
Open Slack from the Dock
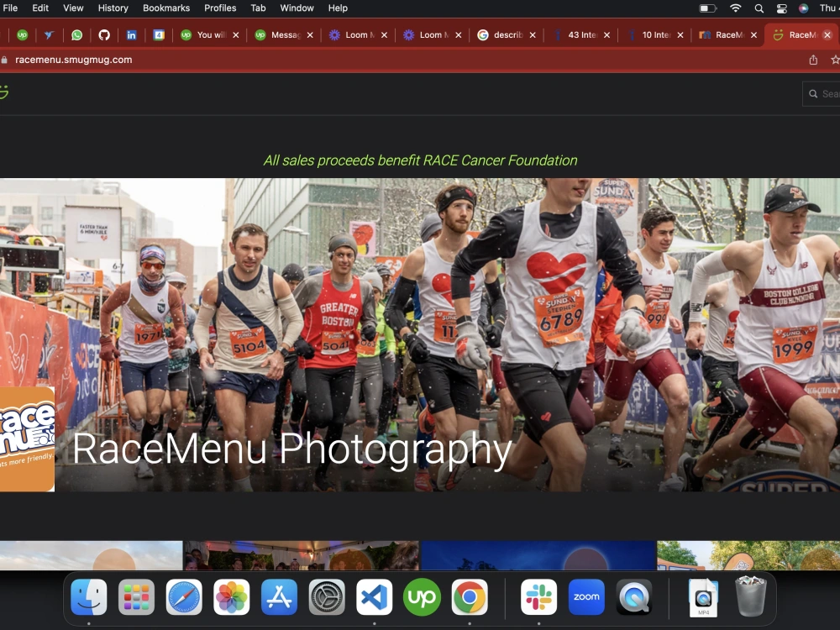539,596
